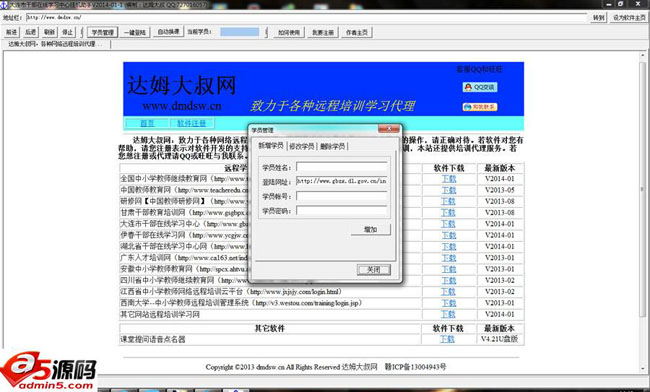Focus the 登陆网址 input field

click(x=342, y=181)
